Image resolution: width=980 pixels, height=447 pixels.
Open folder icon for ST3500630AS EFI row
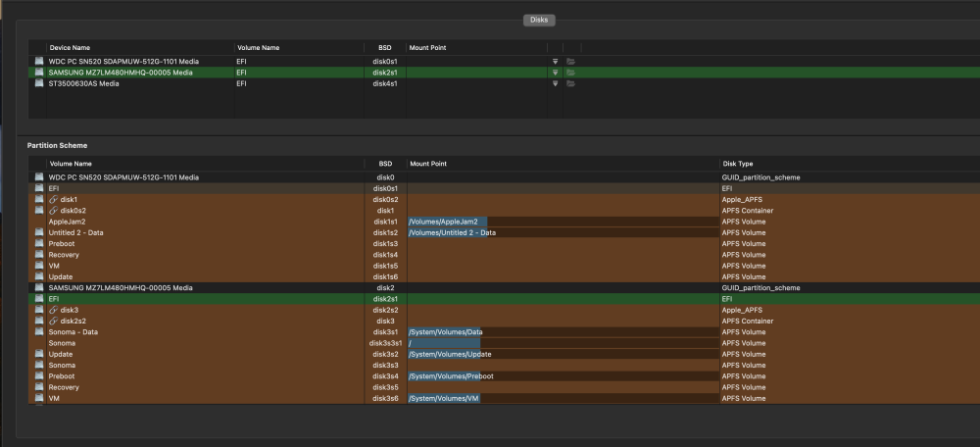(570, 83)
